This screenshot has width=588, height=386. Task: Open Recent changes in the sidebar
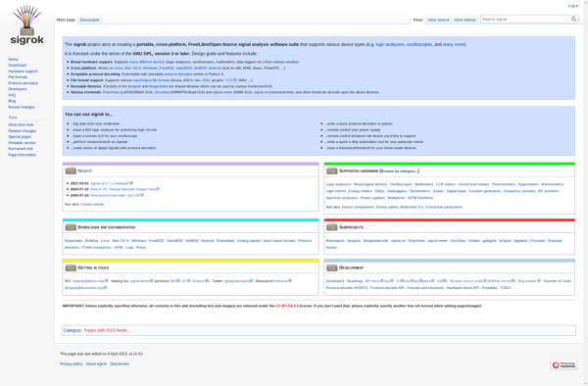pos(22,107)
